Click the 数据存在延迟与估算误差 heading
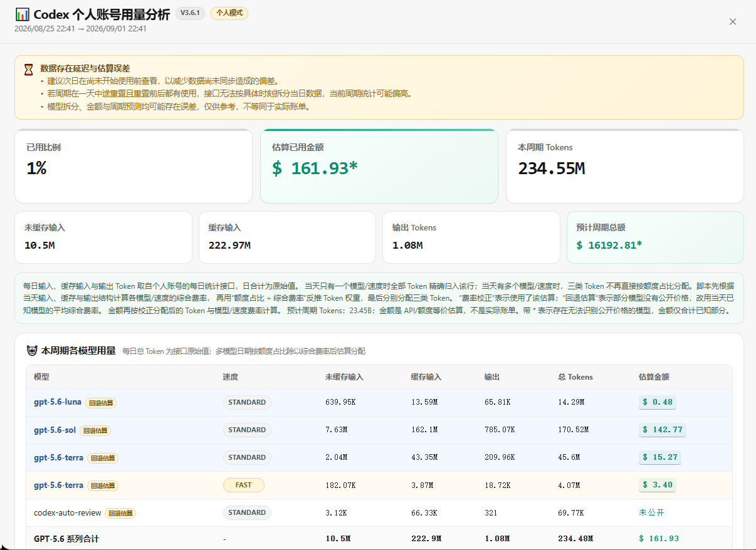 point(85,68)
